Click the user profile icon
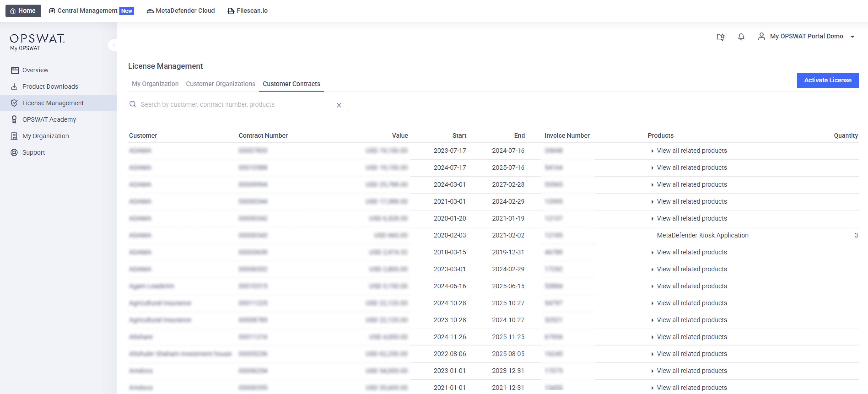The height and width of the screenshot is (394, 868). [x=761, y=36]
